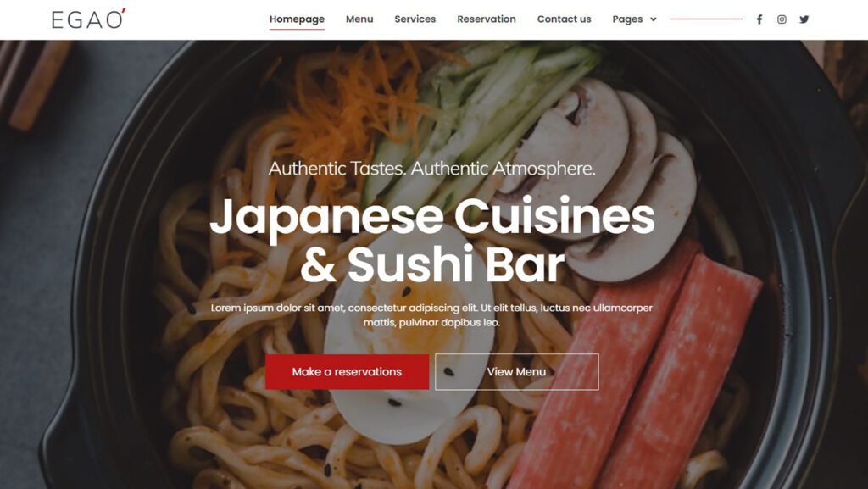Open the Instagram social icon

click(x=782, y=19)
